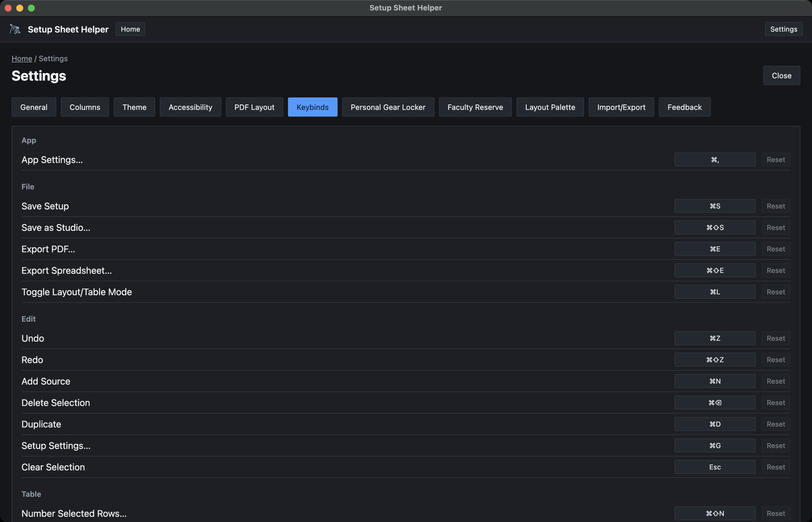The image size is (812, 522).
Task: Open Settings from the top-right button
Action: (x=784, y=29)
